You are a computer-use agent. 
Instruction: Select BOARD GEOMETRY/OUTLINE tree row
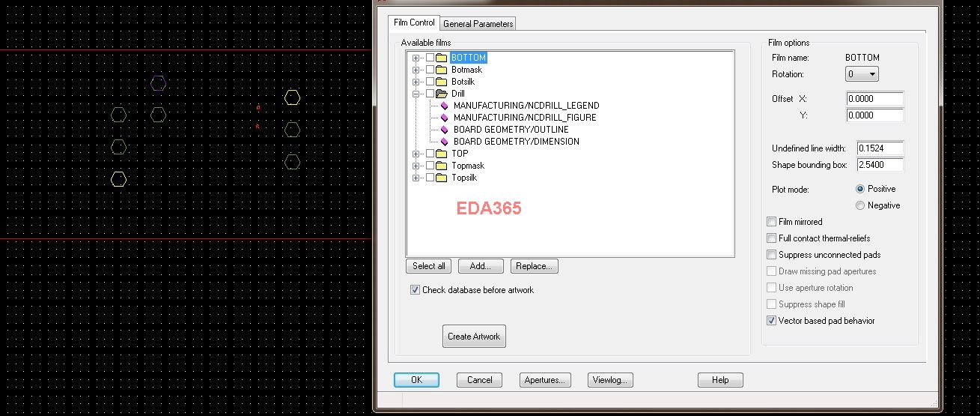coord(511,130)
